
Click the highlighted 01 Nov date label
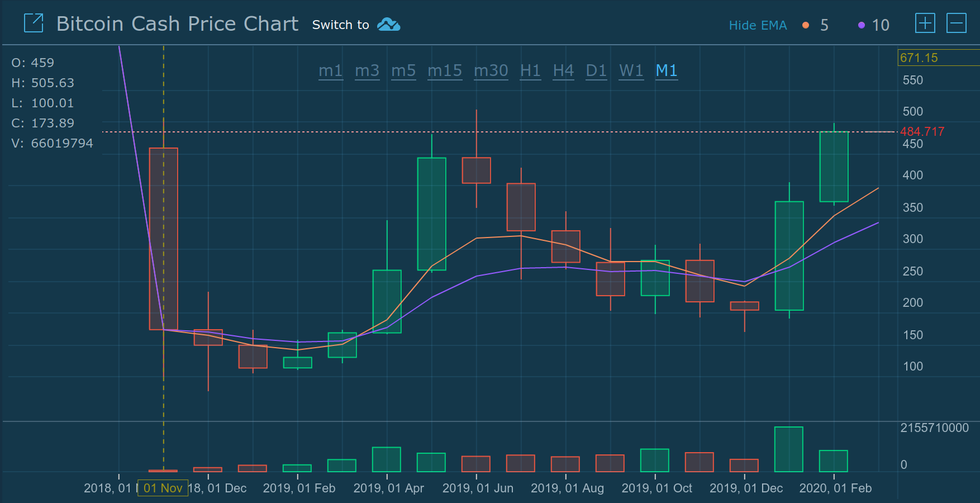(163, 488)
